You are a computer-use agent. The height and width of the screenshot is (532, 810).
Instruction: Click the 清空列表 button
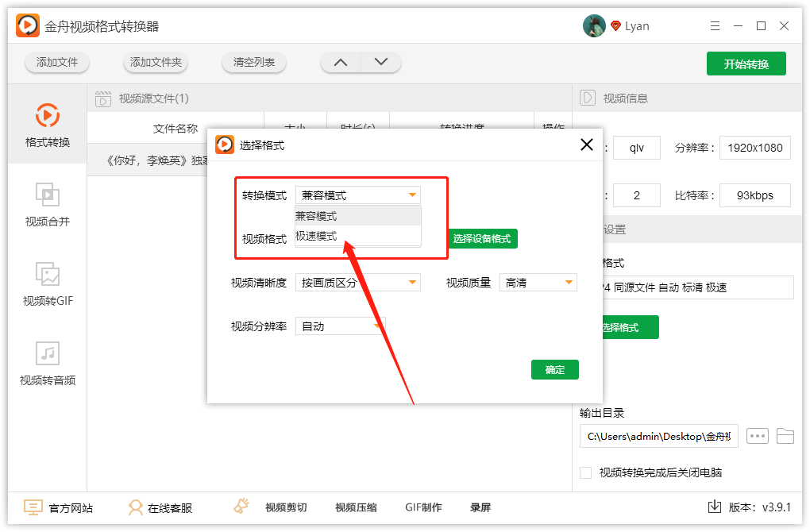(x=253, y=62)
